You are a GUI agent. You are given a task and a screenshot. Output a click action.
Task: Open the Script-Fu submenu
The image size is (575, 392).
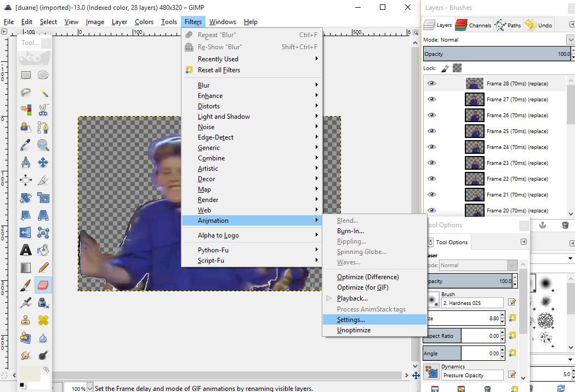252,261
